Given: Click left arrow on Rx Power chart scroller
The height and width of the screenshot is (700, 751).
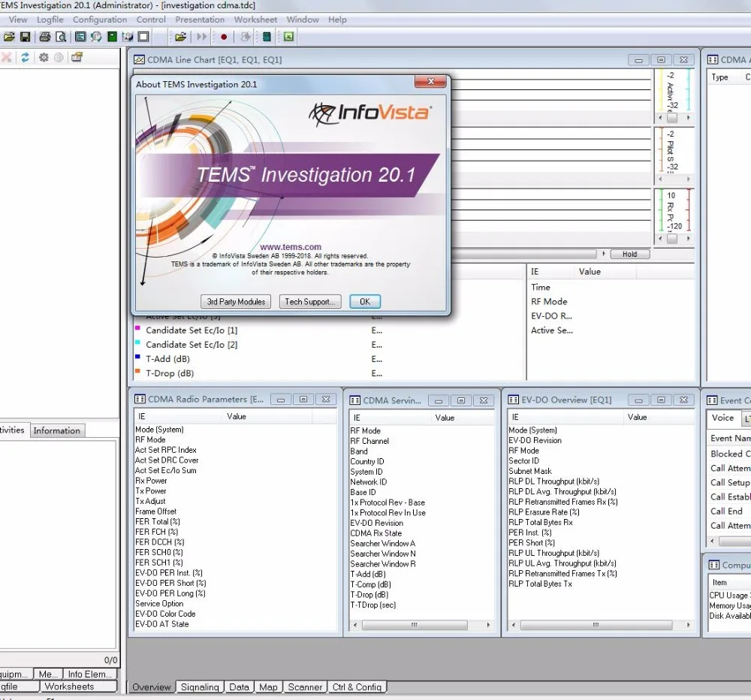Looking at the screenshot, I should click(x=660, y=238).
